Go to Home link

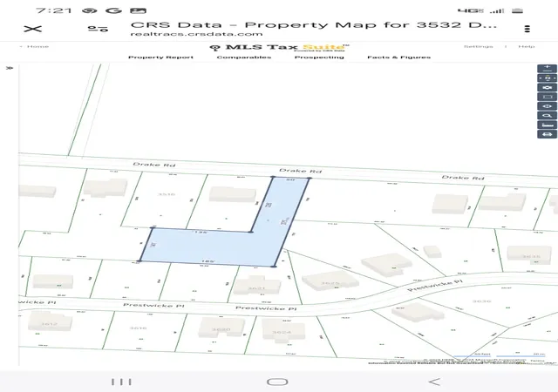pyautogui.click(x=37, y=46)
